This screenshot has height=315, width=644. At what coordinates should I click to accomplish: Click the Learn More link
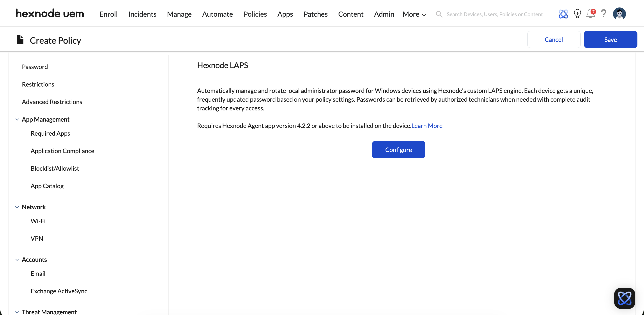pyautogui.click(x=427, y=126)
